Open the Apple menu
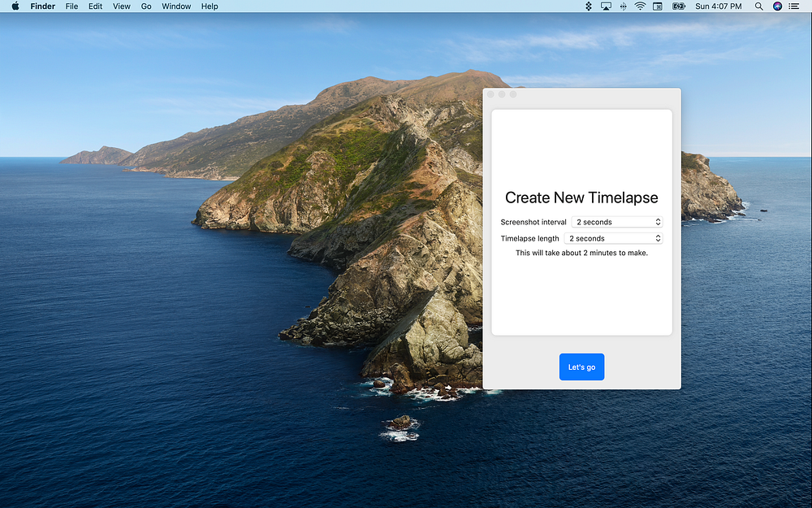This screenshot has height=508, width=812. coord(15,7)
